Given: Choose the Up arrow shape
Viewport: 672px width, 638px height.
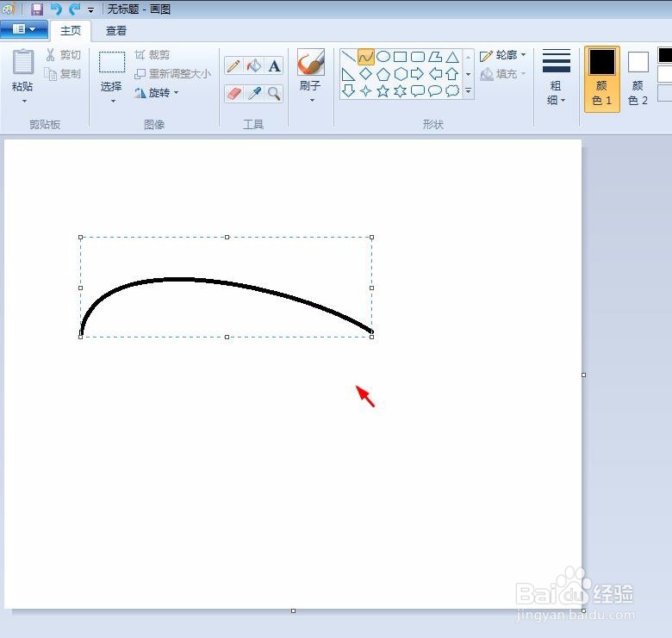Looking at the screenshot, I should (x=452, y=74).
